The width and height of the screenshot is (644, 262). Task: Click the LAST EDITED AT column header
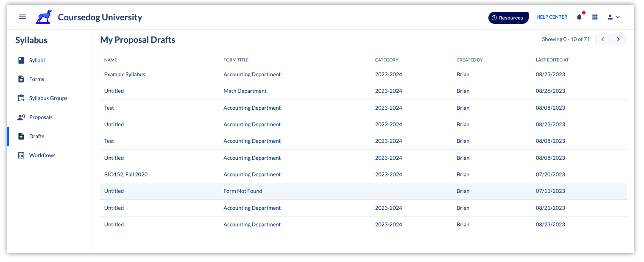(552, 60)
